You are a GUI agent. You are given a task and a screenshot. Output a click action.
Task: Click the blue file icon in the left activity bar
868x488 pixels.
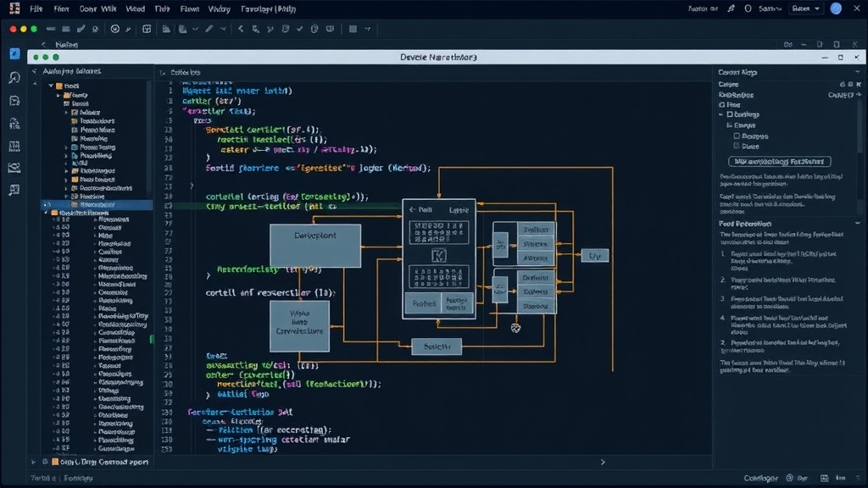[14, 53]
